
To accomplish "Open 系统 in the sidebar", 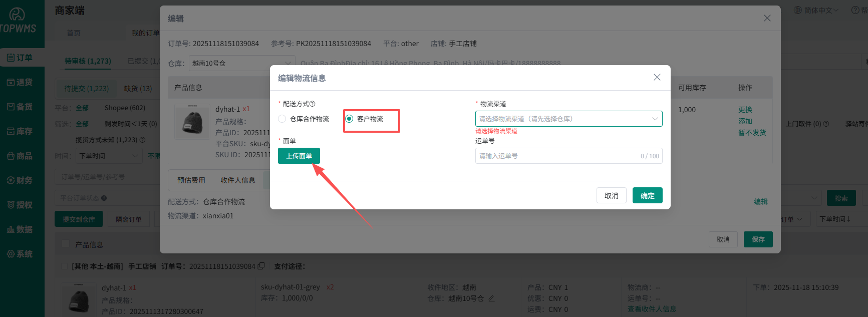I will click(20, 254).
